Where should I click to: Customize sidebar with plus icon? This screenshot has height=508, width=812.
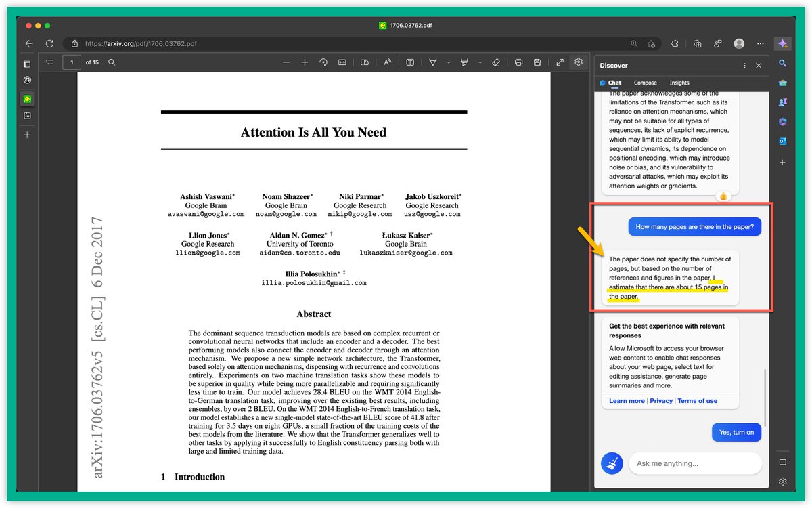tap(782, 163)
